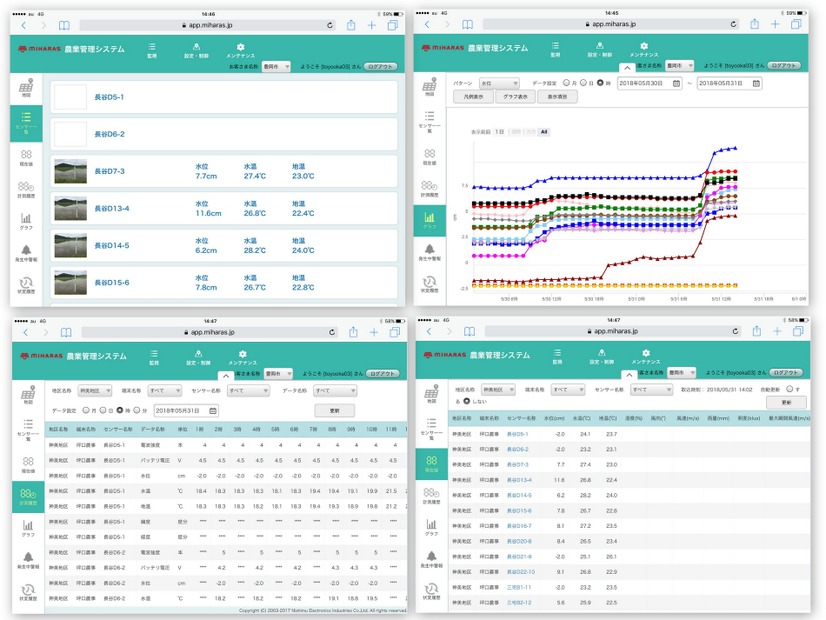Select highlighted current values icon in current values screen
826x620 pixels.
(x=431, y=464)
